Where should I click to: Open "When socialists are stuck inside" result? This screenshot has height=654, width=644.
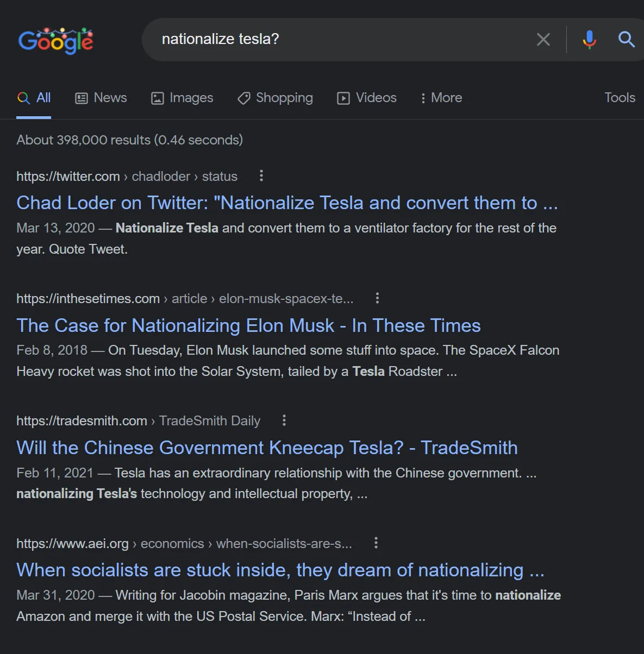click(x=280, y=570)
